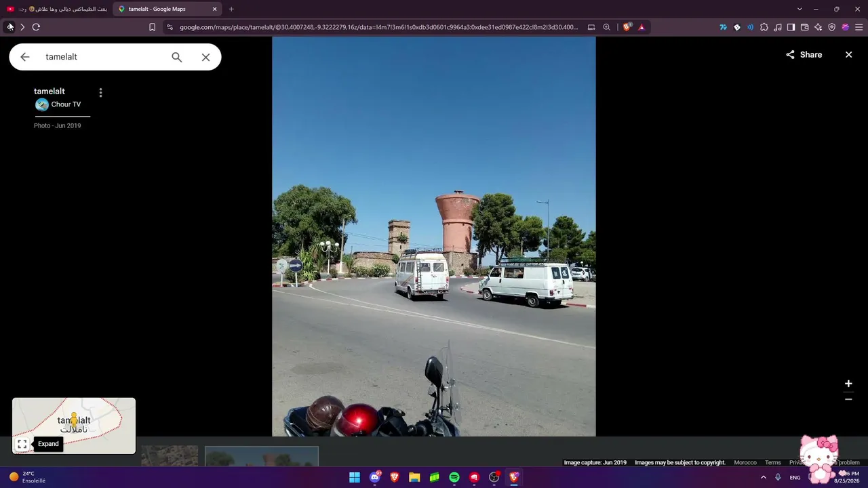
Task: Open Discord from the taskbar
Action: 375,477
